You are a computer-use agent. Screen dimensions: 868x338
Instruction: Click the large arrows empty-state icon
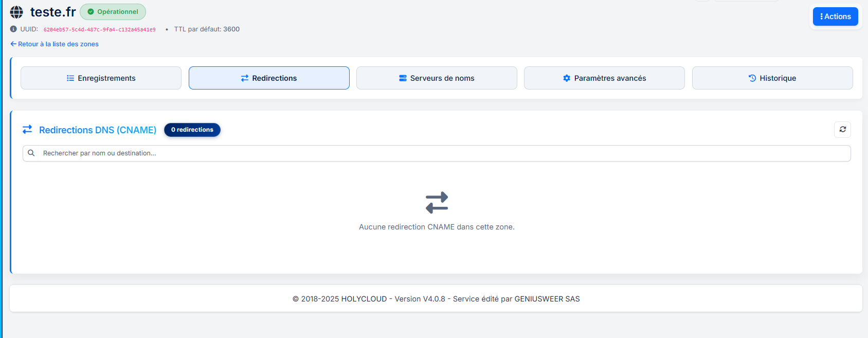(x=437, y=203)
